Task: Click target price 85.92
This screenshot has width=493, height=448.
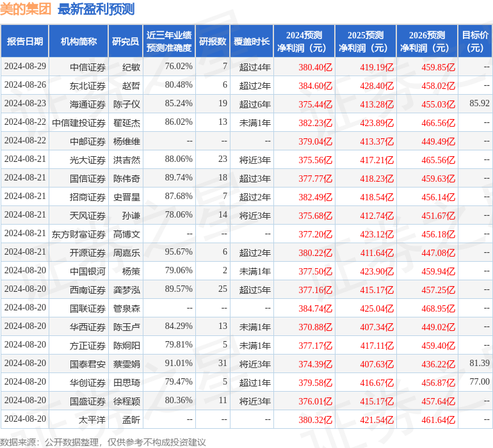Action: point(480,104)
